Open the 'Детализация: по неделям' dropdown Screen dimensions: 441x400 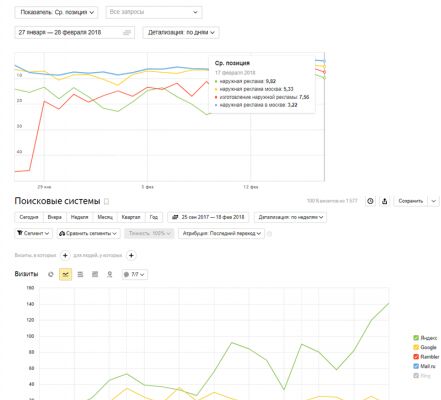290,217
